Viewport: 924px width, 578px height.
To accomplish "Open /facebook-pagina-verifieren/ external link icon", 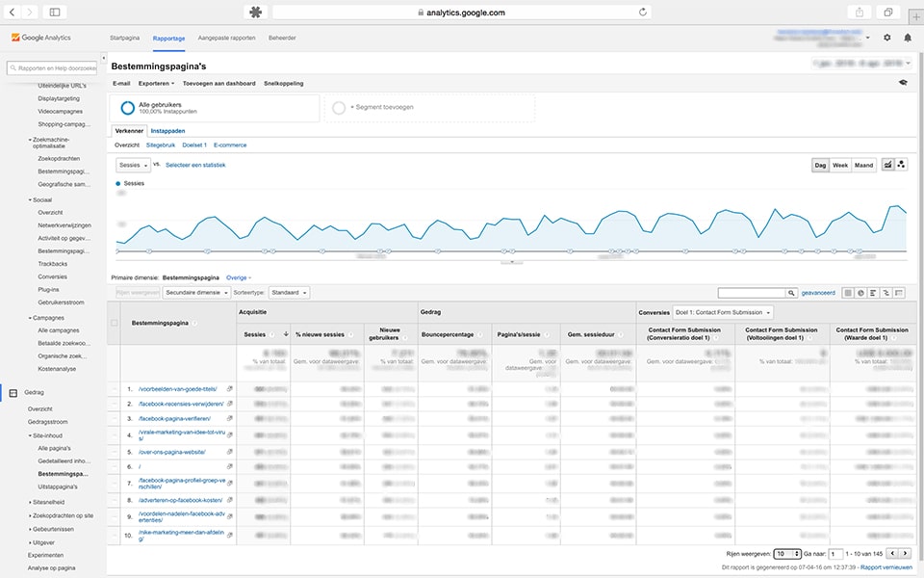I will tap(230, 419).
